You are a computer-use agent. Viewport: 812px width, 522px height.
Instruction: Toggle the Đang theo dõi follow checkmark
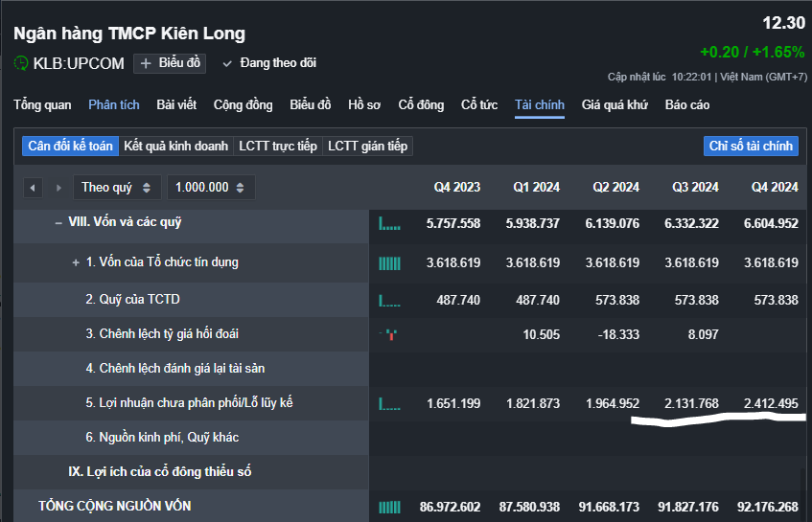point(227,63)
